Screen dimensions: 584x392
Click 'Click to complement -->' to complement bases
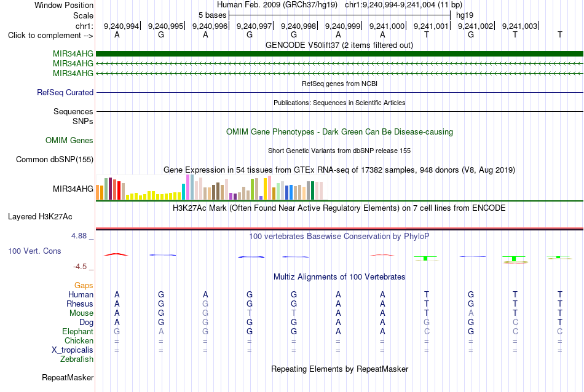point(50,36)
